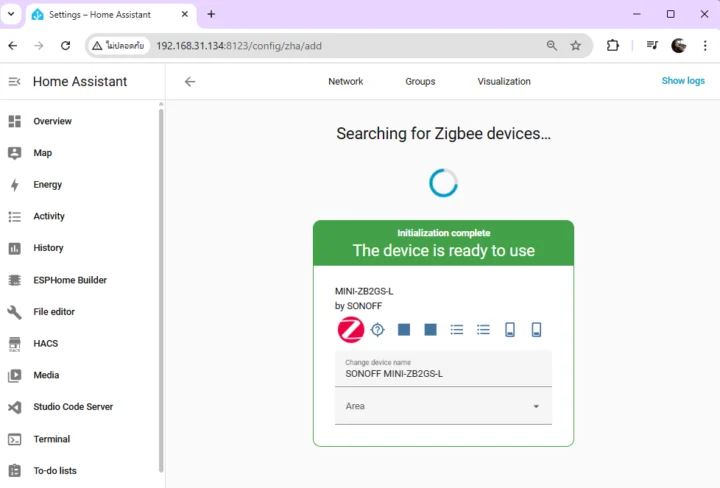Screen dimensions: 720x488
Task: Click the second phone entity icon
Action: 536,330
